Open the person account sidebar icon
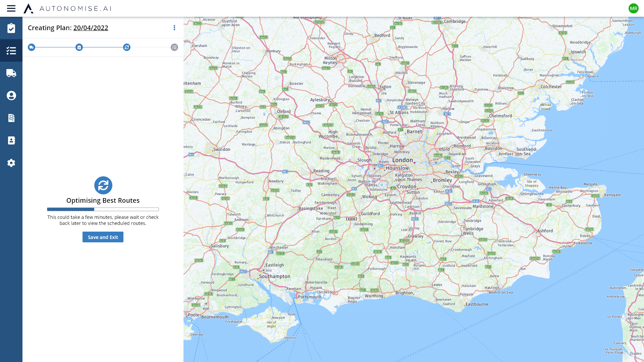The width and height of the screenshot is (644, 362). (11, 96)
